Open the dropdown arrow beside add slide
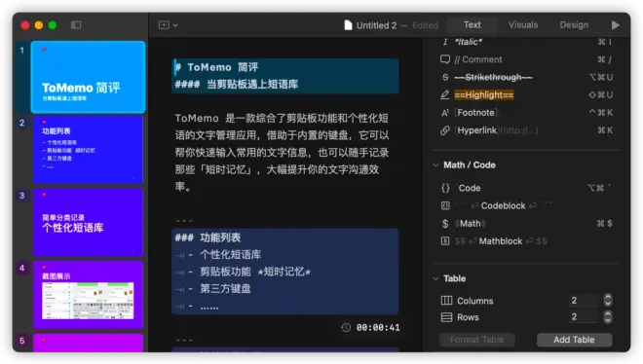 (x=175, y=25)
